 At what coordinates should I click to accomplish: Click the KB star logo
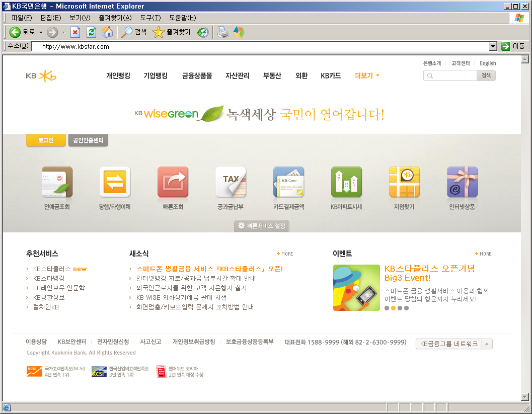click(x=41, y=76)
